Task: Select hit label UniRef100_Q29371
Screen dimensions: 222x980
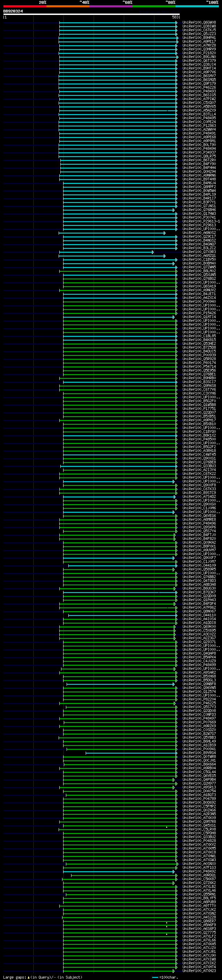Action: (199, 642)
